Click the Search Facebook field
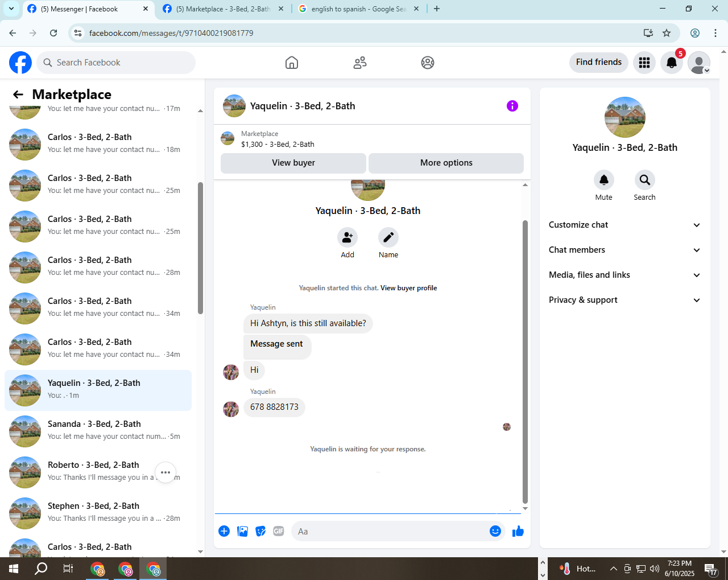 click(x=116, y=63)
